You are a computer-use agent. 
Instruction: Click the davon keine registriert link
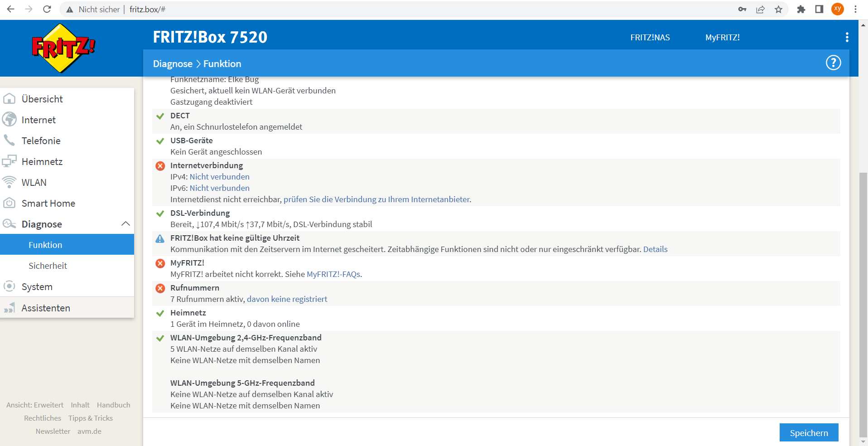tap(287, 299)
